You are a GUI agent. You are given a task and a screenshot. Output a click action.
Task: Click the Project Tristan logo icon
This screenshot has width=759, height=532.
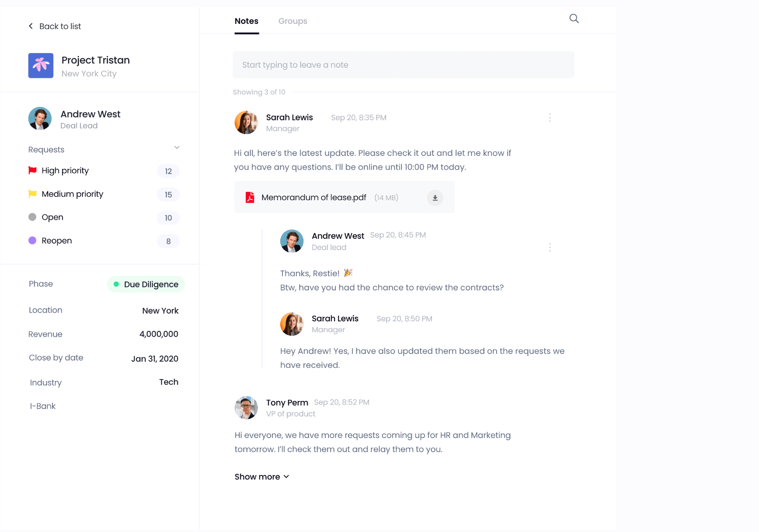click(40, 66)
